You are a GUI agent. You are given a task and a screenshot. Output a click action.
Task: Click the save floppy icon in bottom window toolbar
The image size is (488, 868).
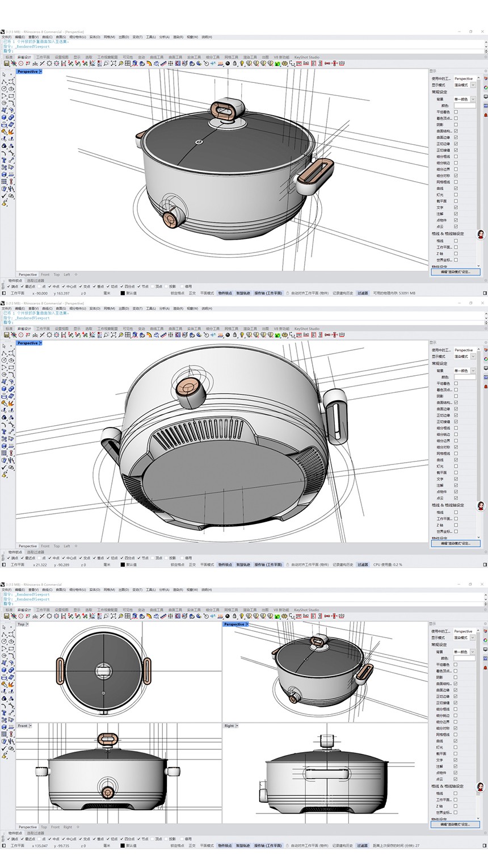6,616
